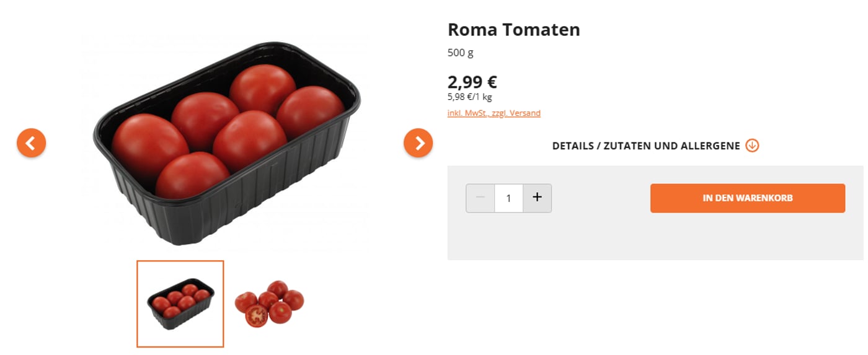Focus the quantity input field
Viewport: 868px width, 355px height.
tap(508, 198)
